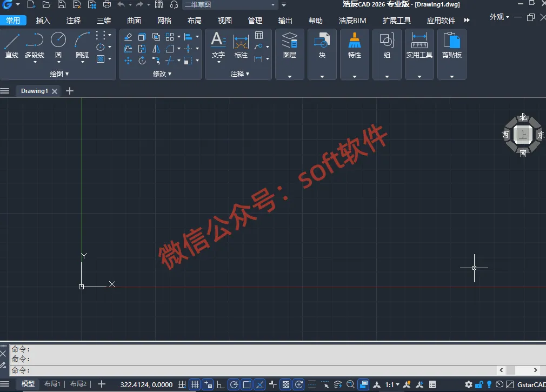
Task: Click into the 命令 command input line
Action: (254, 370)
